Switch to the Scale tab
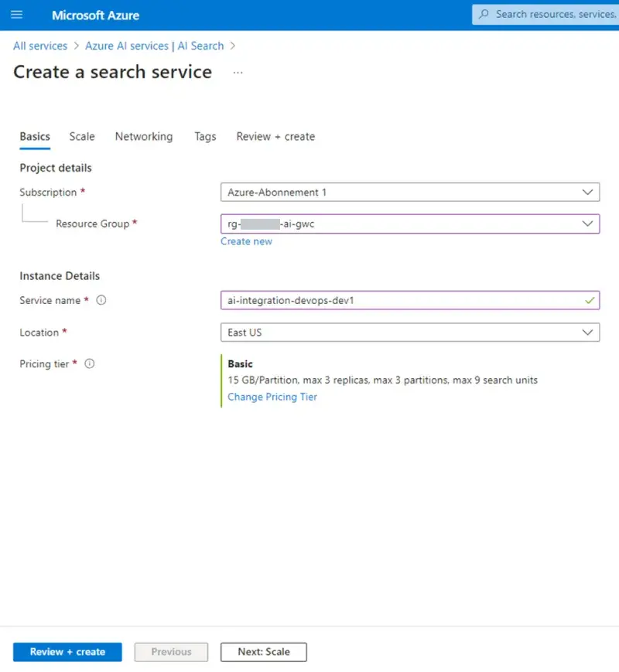This screenshot has width=619, height=672. point(82,137)
